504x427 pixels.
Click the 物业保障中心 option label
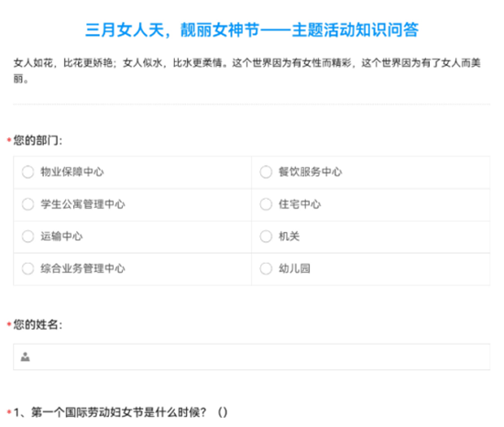(72, 172)
